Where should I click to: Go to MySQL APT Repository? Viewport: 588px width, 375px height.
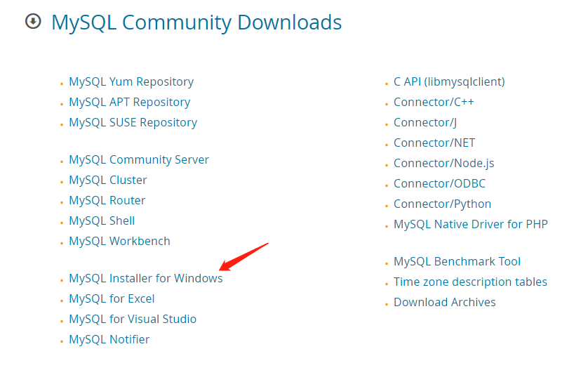click(129, 102)
